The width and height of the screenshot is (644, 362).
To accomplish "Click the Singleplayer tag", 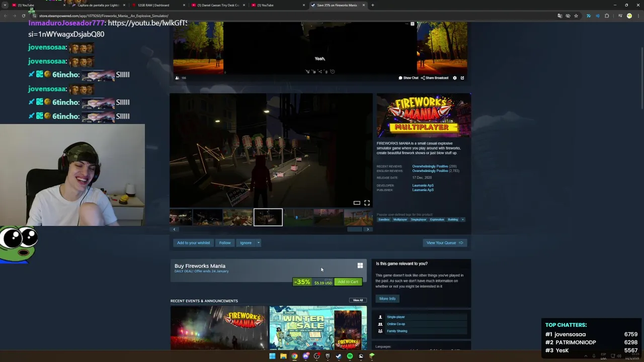I will (419, 220).
